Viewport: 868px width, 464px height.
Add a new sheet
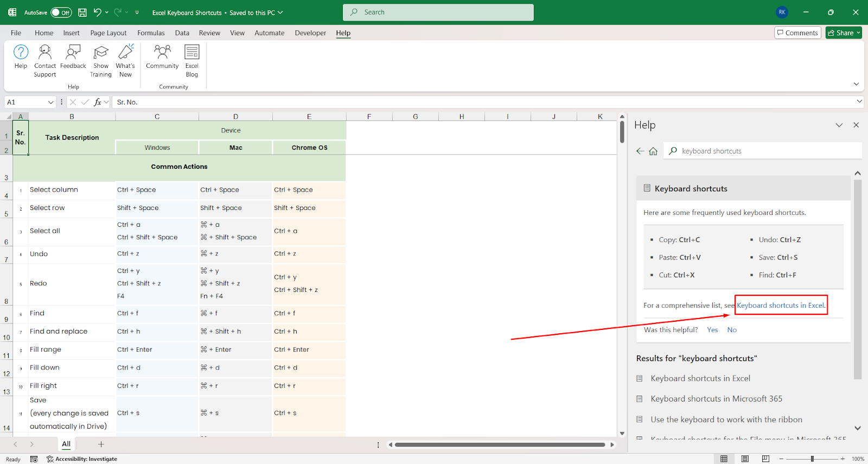[101, 444]
